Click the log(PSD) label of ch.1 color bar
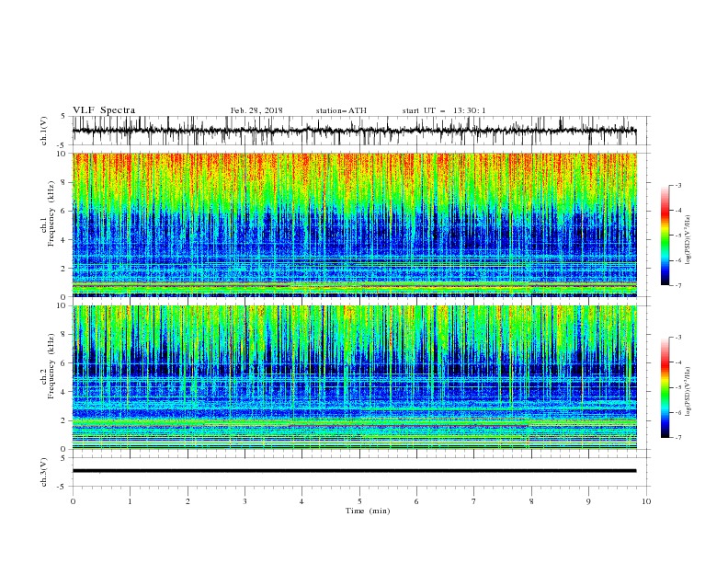 (x=688, y=240)
